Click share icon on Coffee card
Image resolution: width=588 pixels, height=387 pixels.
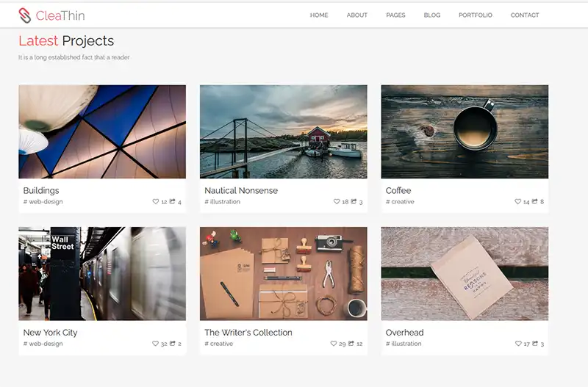pyautogui.click(x=535, y=201)
